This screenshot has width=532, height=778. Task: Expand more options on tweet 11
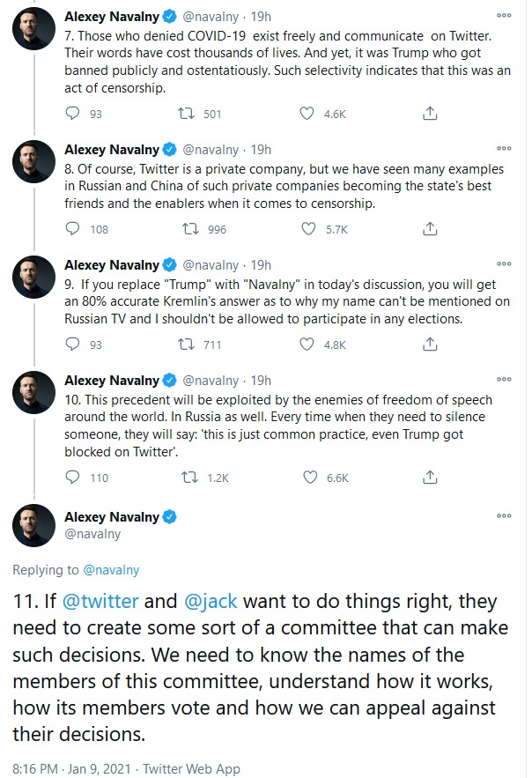click(x=504, y=515)
